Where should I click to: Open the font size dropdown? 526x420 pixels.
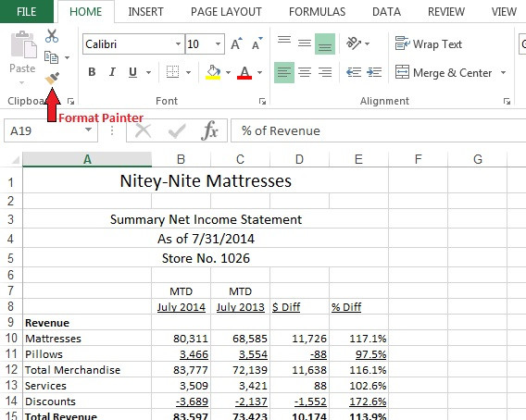click(x=218, y=43)
